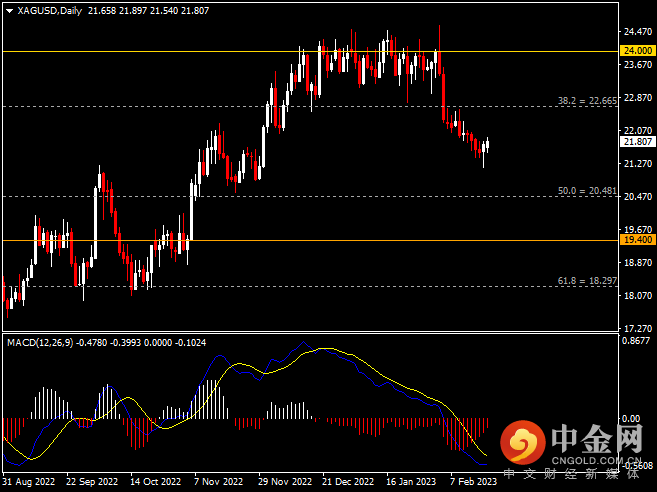Click the 中金网 watermark text
The image size is (657, 492).
[x=596, y=437]
